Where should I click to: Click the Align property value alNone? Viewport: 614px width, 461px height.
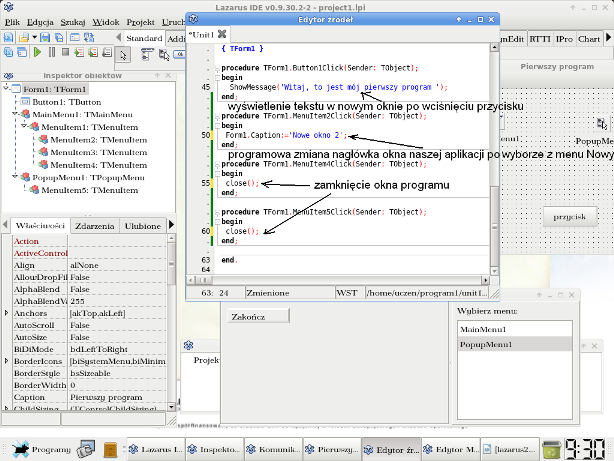(x=117, y=265)
